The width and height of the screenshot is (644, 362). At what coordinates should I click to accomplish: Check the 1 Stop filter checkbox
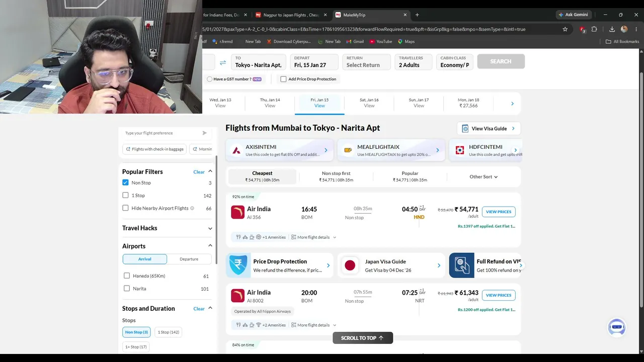pyautogui.click(x=125, y=195)
